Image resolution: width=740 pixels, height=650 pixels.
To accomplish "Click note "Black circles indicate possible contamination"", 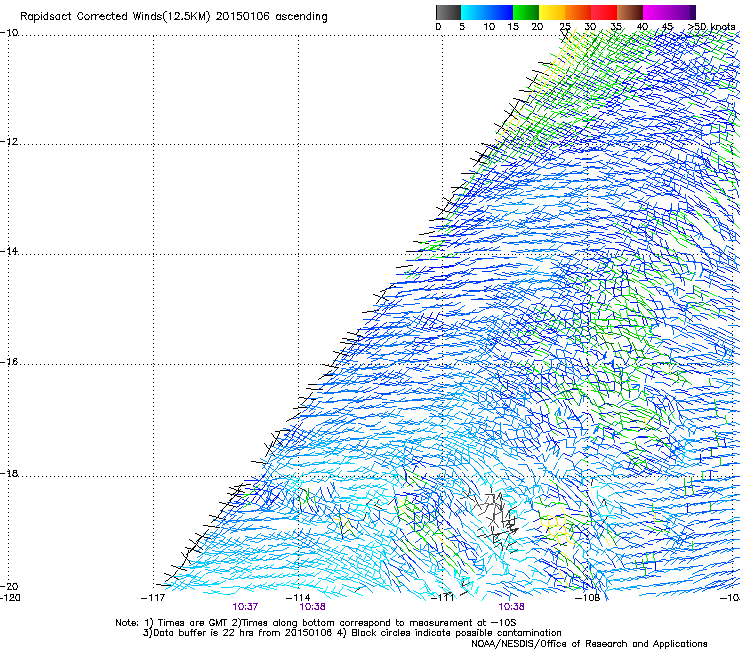I will tap(456, 633).
